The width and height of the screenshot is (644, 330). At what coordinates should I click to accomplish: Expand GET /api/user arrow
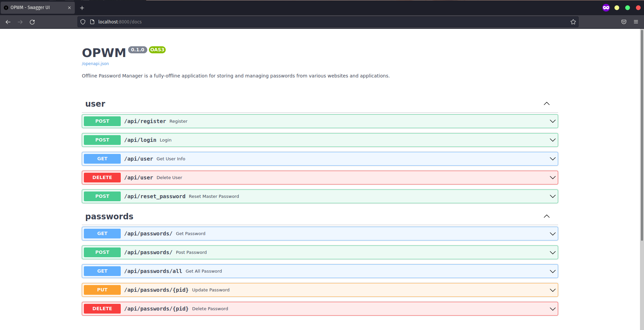552,159
